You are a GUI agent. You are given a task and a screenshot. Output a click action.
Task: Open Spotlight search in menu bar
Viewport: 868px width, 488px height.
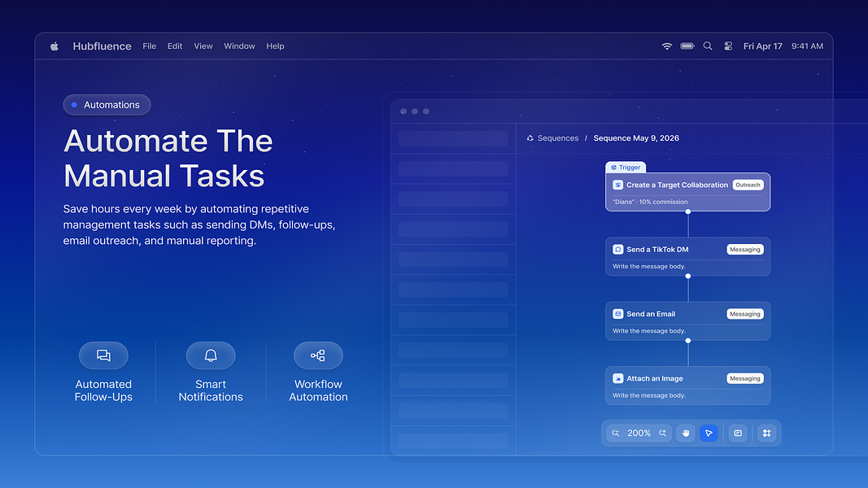[x=708, y=46]
